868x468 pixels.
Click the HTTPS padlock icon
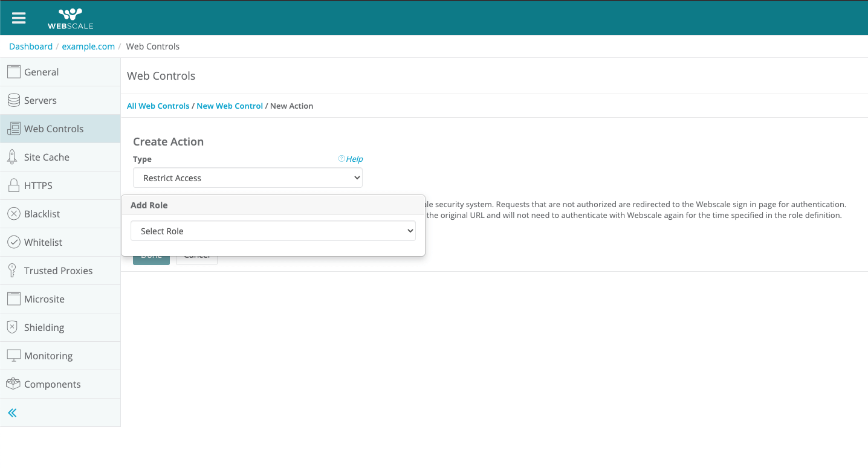click(13, 185)
